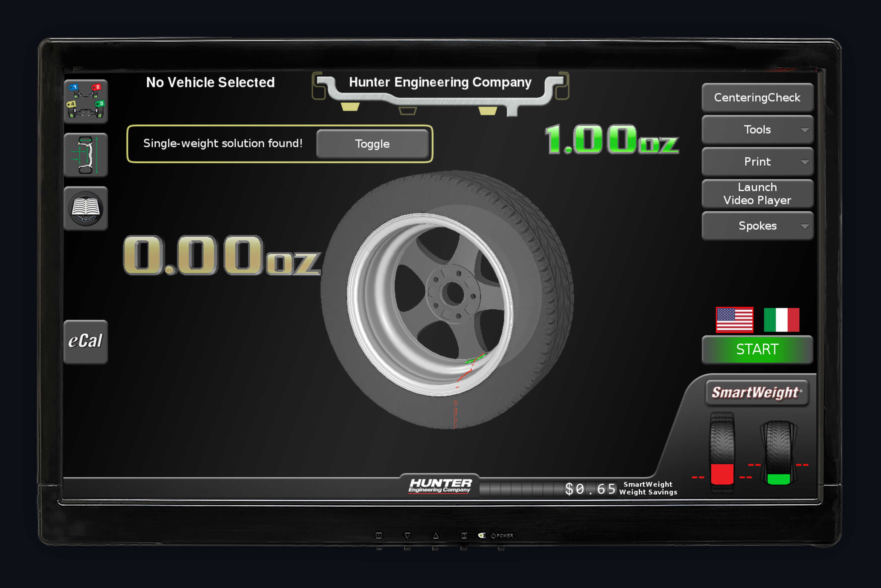Image resolution: width=881 pixels, height=588 pixels.
Task: Open CenteringCheck
Action: [x=757, y=98]
